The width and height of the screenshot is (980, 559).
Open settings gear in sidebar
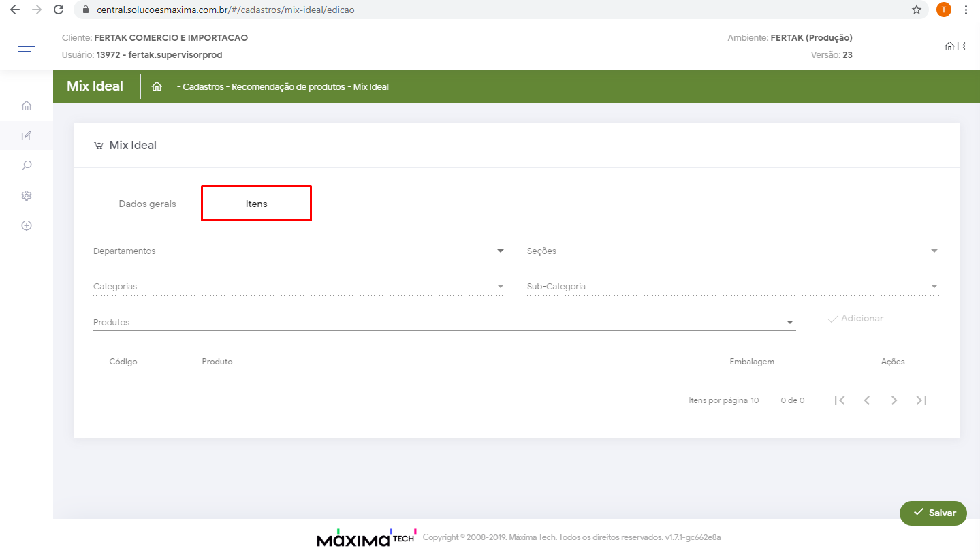tap(27, 195)
